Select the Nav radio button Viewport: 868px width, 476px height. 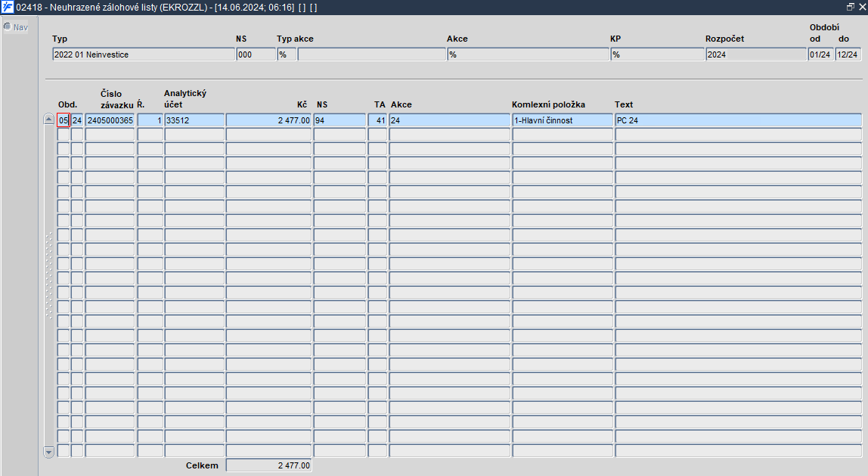(x=8, y=26)
